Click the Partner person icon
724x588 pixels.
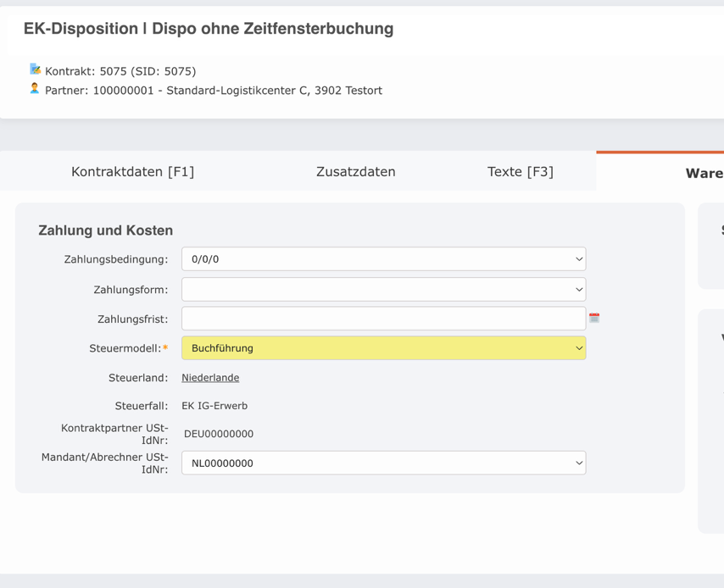click(x=35, y=89)
